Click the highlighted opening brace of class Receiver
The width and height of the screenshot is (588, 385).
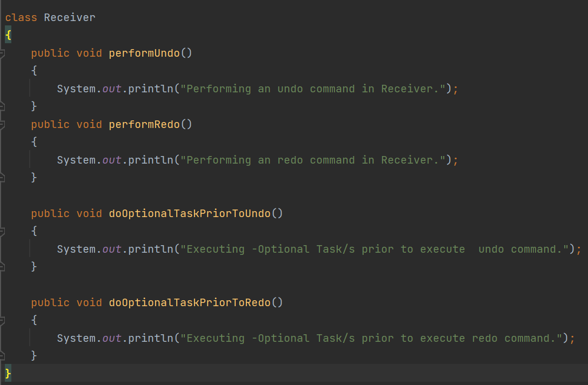[x=8, y=35]
